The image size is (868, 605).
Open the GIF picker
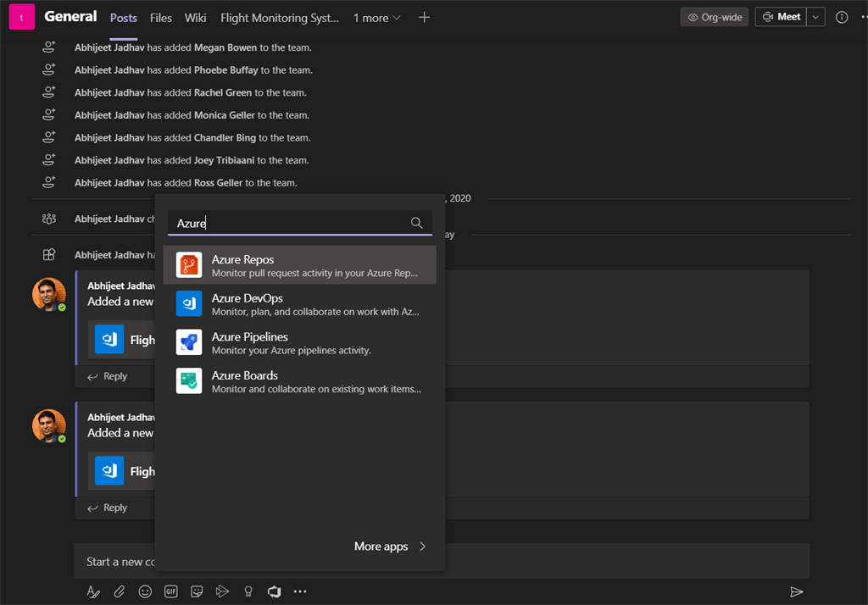click(170, 591)
